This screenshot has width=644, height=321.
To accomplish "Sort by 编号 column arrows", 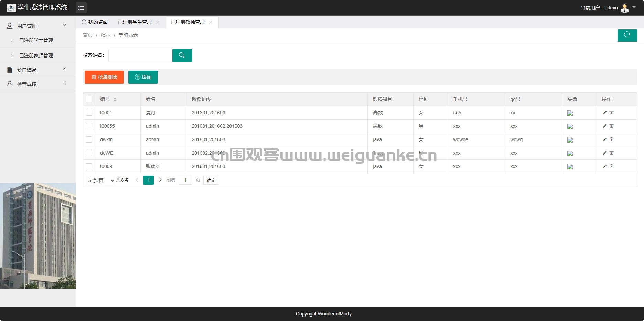I will click(x=115, y=100).
